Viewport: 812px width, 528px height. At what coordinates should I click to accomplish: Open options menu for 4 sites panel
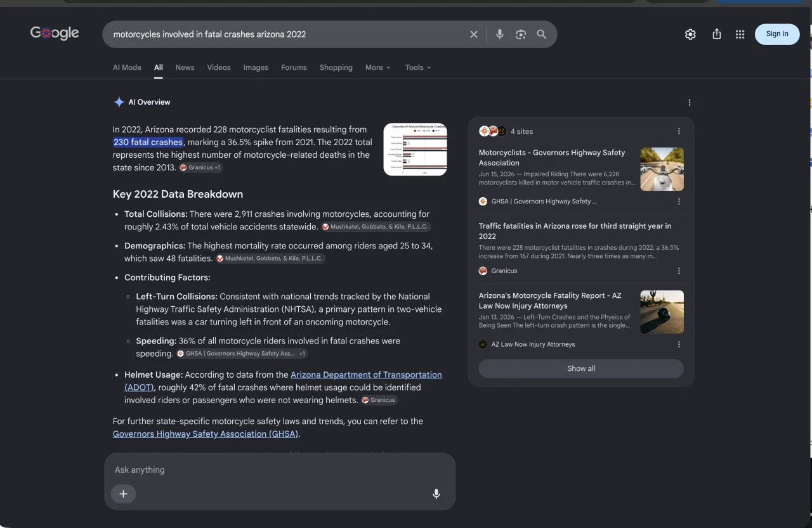click(679, 131)
